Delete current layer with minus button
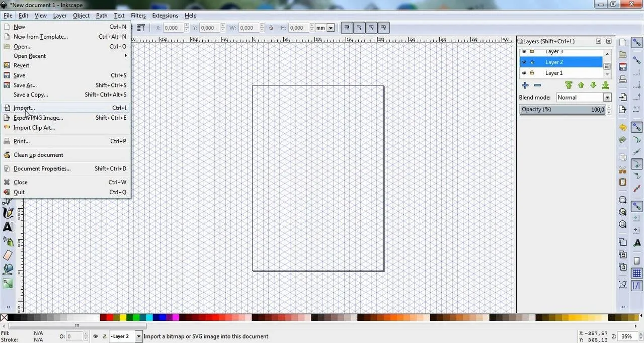This screenshot has height=343, width=644. (x=537, y=85)
